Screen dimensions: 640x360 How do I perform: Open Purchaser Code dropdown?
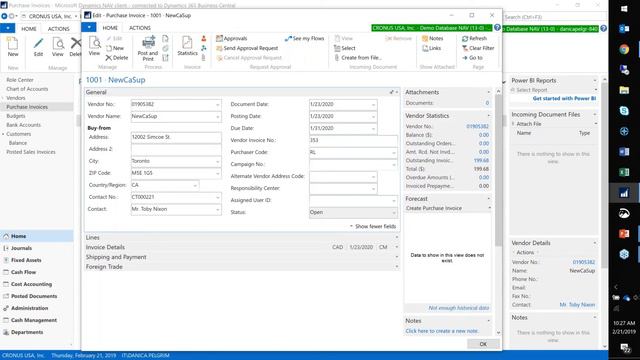pyautogui.click(x=393, y=153)
